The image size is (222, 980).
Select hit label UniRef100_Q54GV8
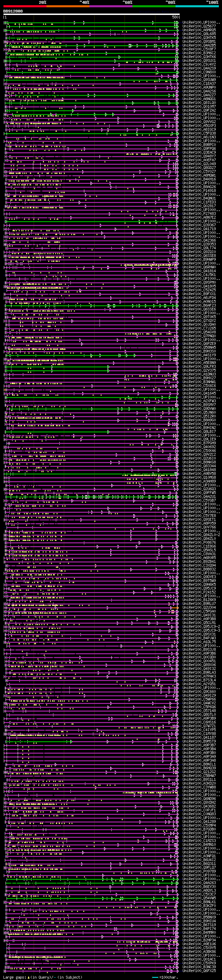tap(199, 332)
